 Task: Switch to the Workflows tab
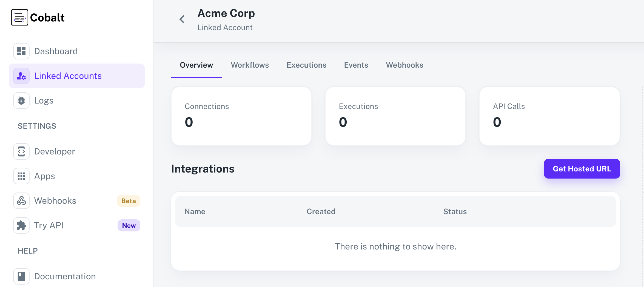[250, 65]
